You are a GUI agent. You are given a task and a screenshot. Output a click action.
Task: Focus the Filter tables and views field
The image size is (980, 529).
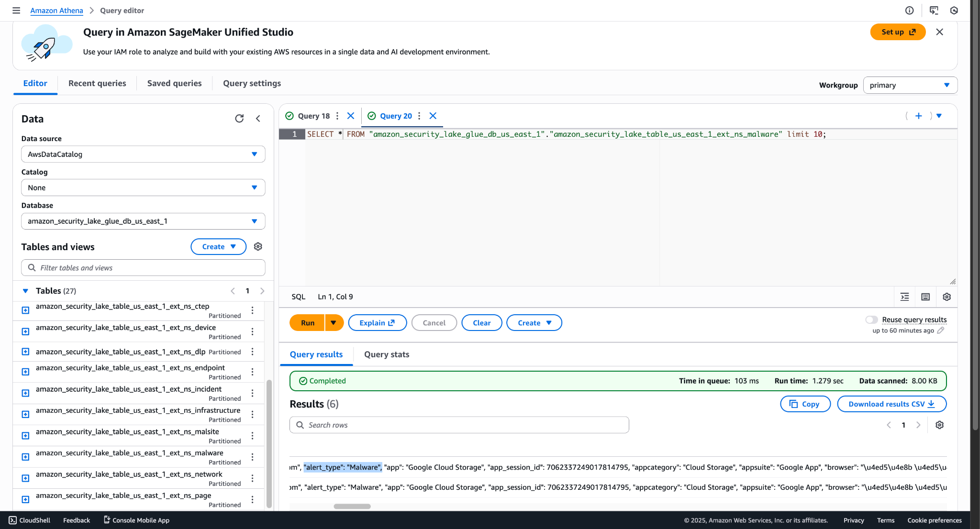(143, 268)
